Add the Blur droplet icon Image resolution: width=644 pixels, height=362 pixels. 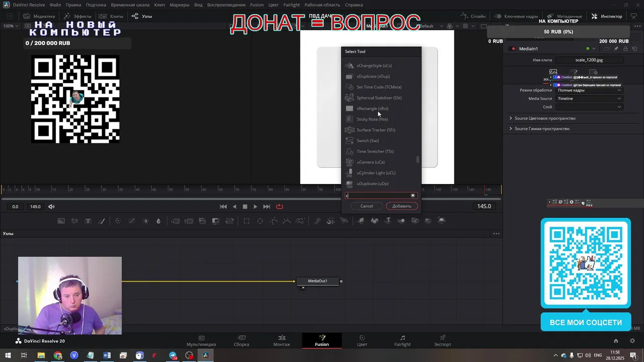tap(158, 221)
